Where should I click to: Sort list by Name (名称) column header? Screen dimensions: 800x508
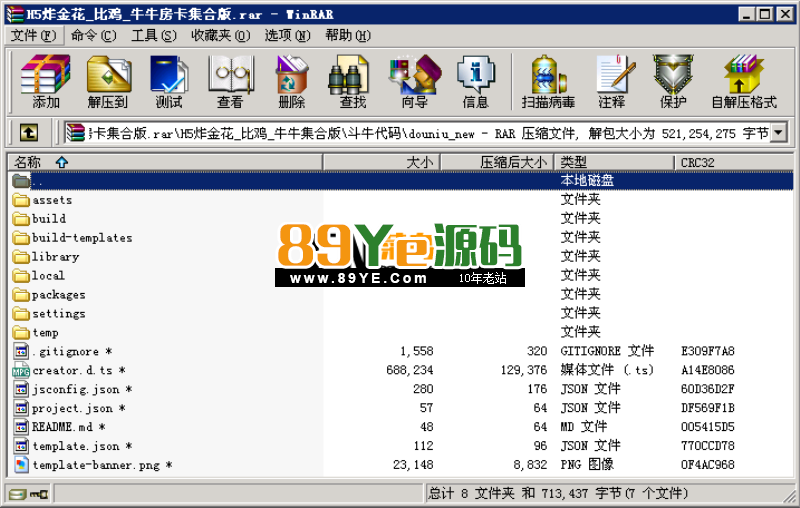tap(28, 162)
